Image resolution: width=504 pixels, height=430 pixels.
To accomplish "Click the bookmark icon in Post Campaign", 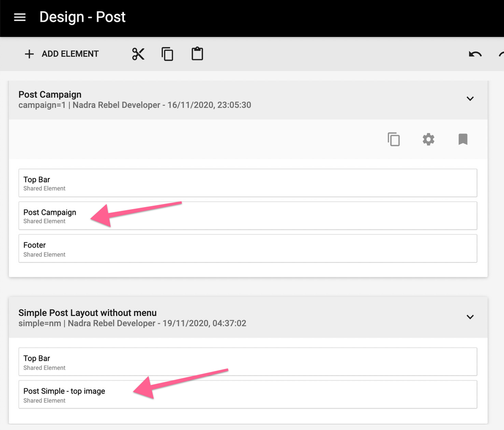I will click(x=463, y=139).
